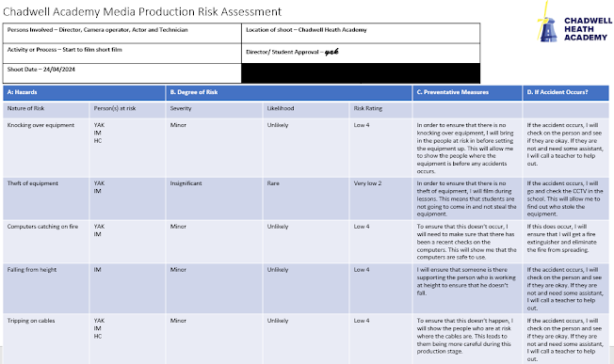The image size is (614, 364).
Task: Select persons at risk for Knocking over equipment
Action: tap(99, 133)
